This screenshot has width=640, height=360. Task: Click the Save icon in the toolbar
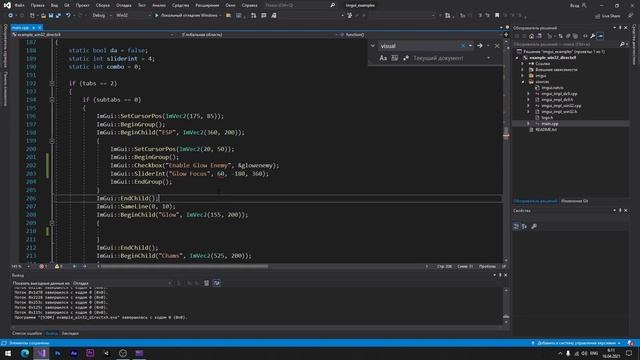click(x=51, y=16)
